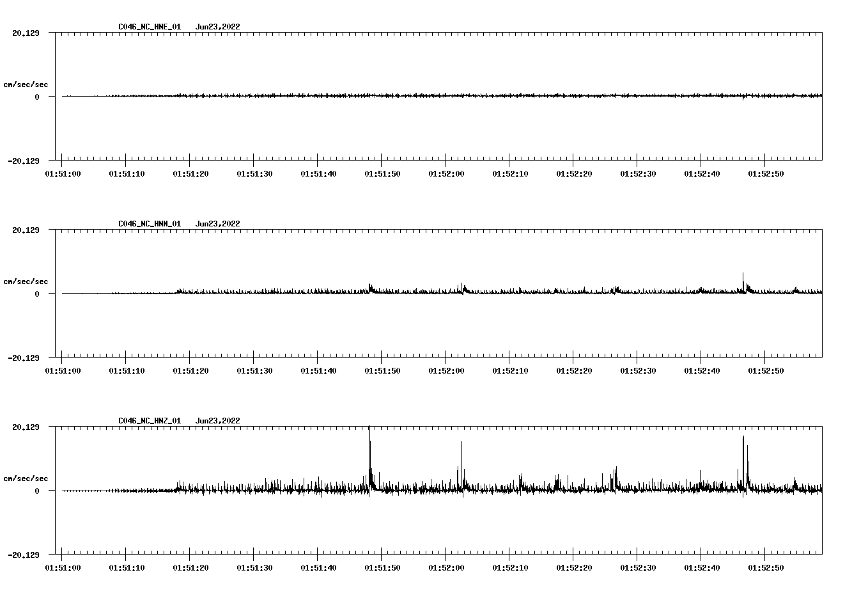Click the HNN spike near 01:52:46
Viewport: 868px width, 591px height.
pyautogui.click(x=743, y=283)
